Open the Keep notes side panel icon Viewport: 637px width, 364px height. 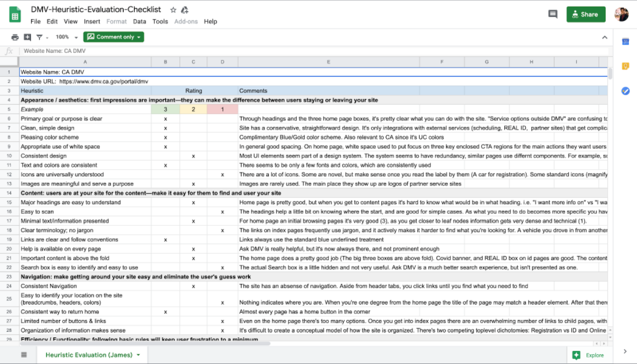[x=625, y=66]
